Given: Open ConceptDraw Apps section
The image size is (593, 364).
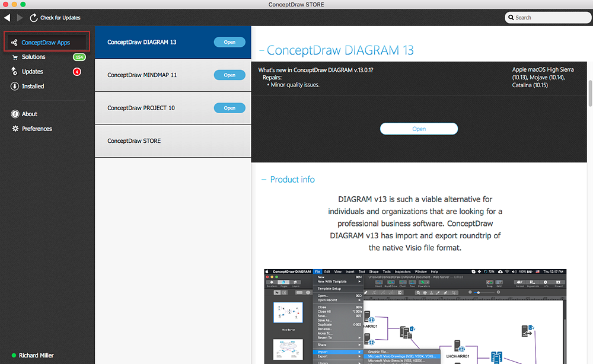Looking at the screenshot, I should 46,42.
